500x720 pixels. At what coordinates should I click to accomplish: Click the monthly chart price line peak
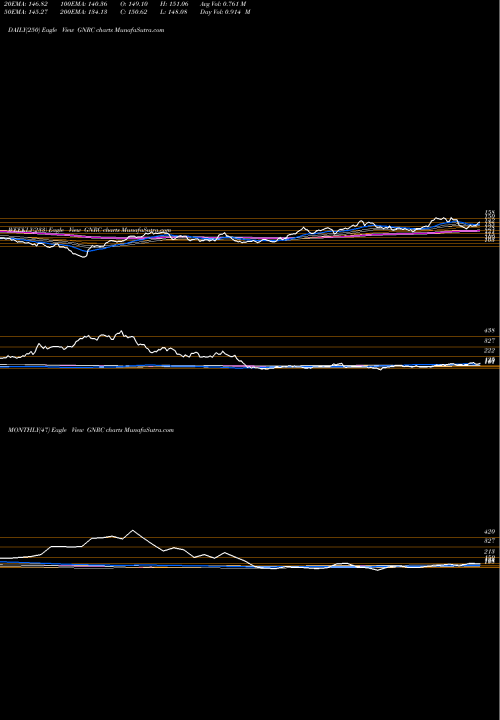tap(133, 531)
